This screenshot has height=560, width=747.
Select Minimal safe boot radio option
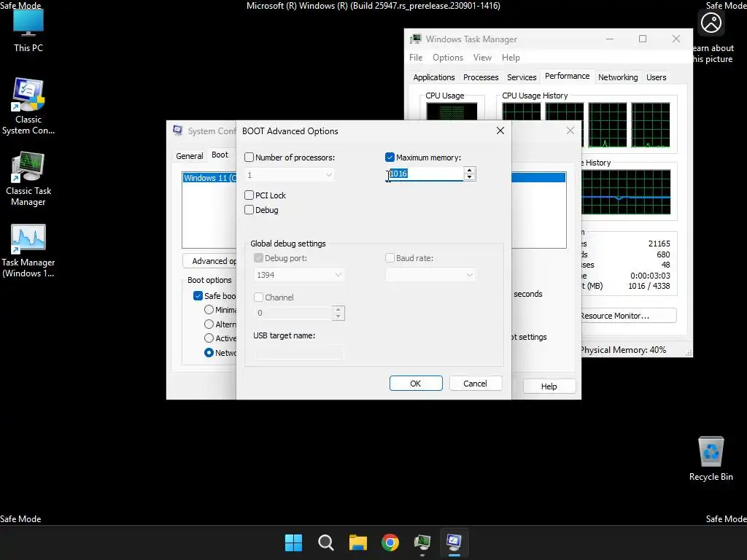[x=209, y=309]
